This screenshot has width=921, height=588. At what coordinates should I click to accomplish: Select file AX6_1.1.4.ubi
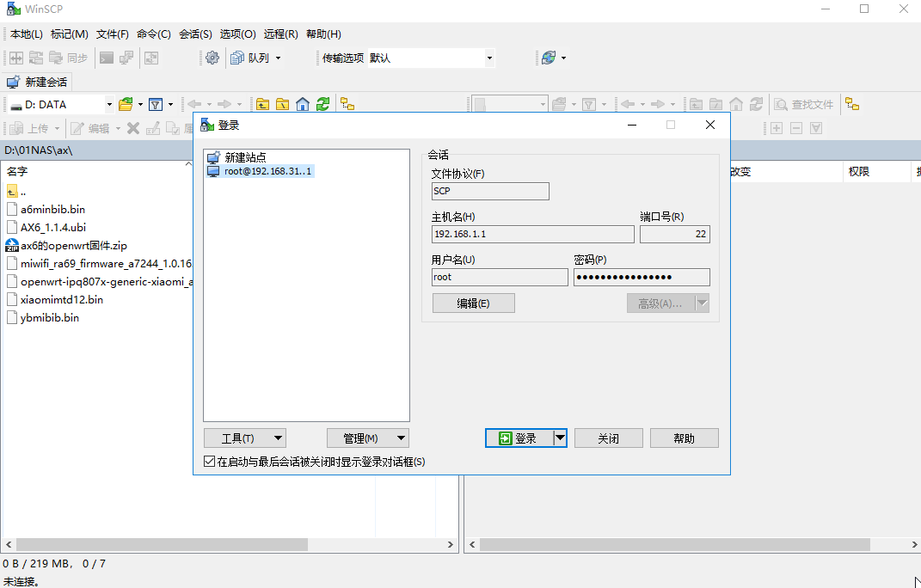click(46, 227)
